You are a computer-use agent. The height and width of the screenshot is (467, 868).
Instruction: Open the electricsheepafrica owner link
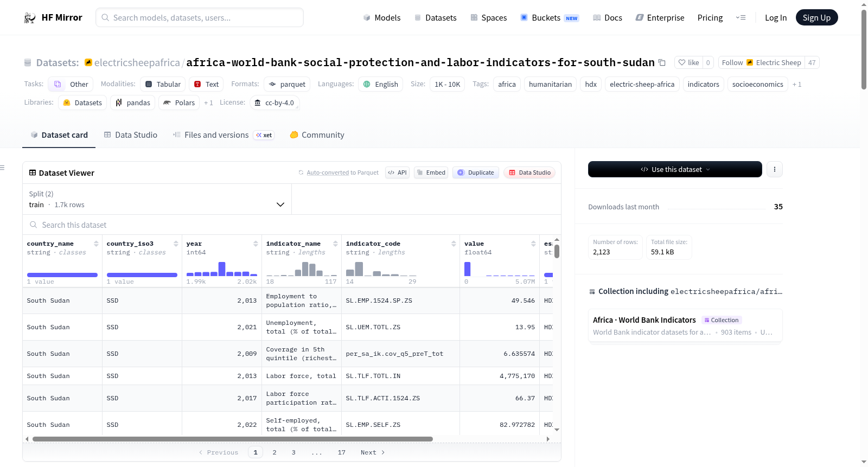[x=137, y=63]
